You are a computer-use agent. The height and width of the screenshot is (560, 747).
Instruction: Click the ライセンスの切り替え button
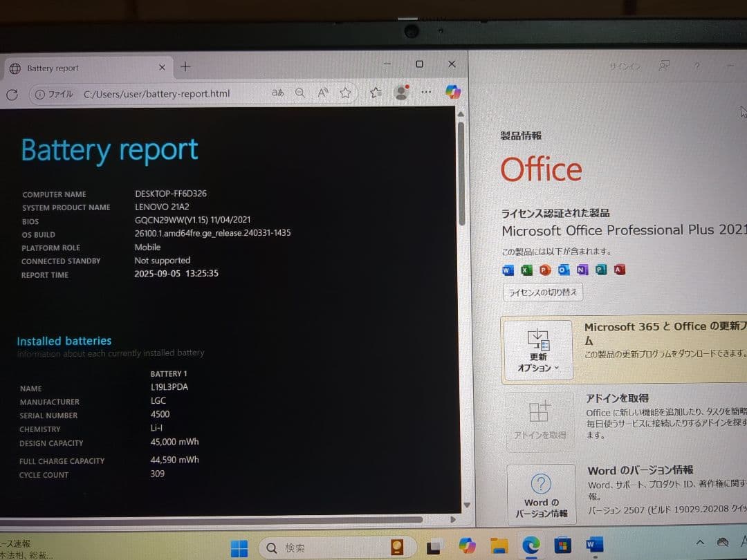[x=542, y=292]
